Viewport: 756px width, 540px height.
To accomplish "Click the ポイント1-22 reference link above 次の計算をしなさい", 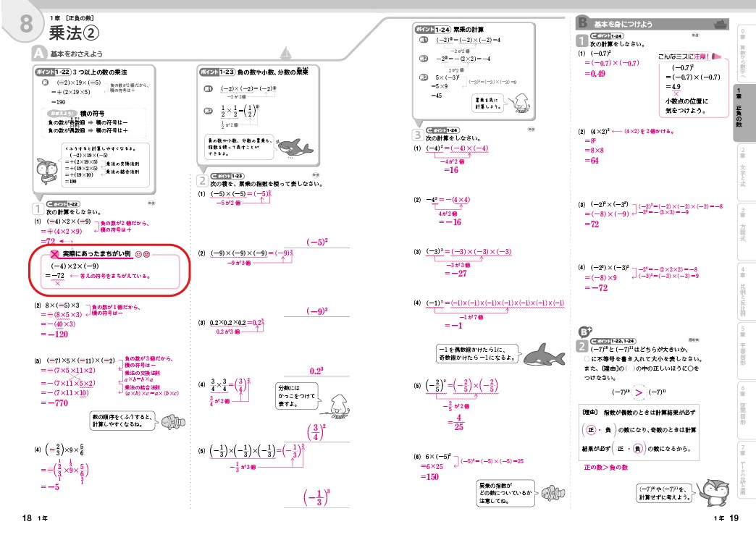I will click(63, 204).
